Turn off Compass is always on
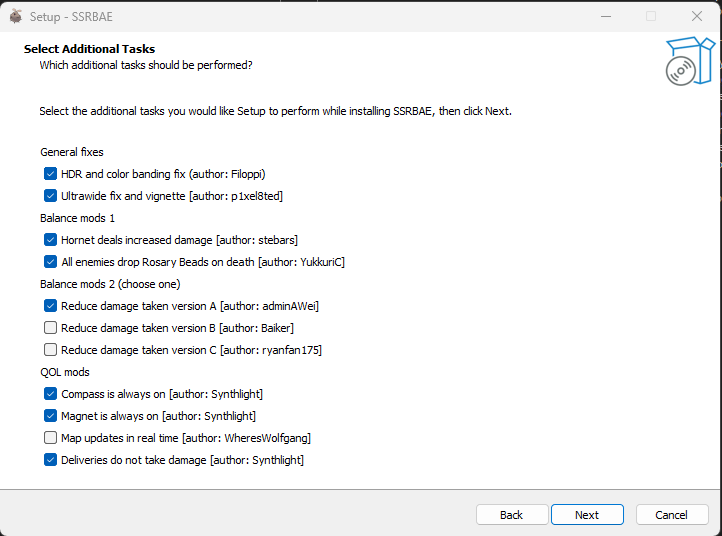Image resolution: width=722 pixels, height=536 pixels. click(x=50, y=394)
